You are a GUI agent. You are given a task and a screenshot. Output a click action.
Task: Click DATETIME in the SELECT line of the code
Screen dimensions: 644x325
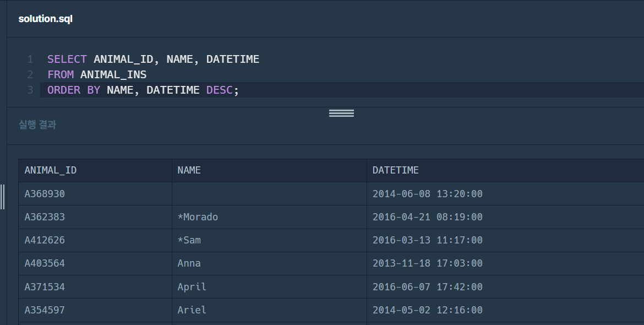pos(233,59)
